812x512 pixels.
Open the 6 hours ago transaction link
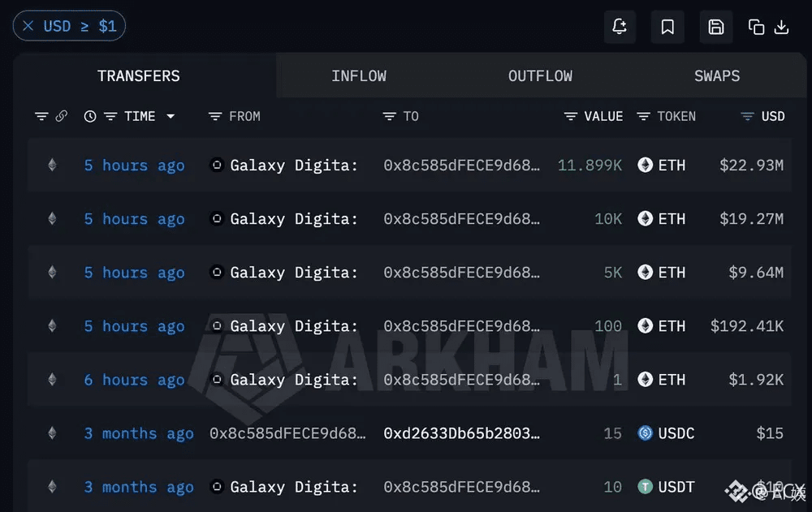pos(134,380)
